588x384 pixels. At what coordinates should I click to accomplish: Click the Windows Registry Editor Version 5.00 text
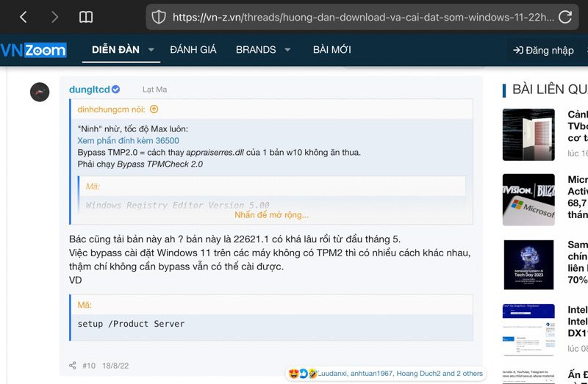coord(177,206)
